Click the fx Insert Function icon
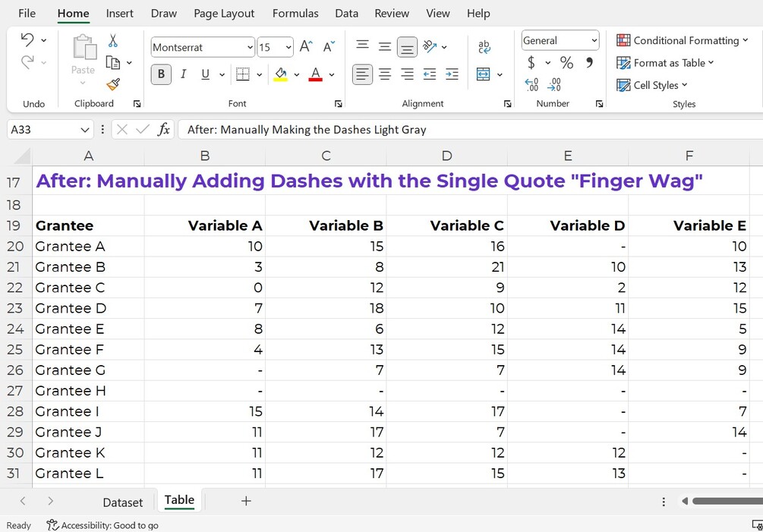Image resolution: width=763 pixels, height=532 pixels. 164,129
